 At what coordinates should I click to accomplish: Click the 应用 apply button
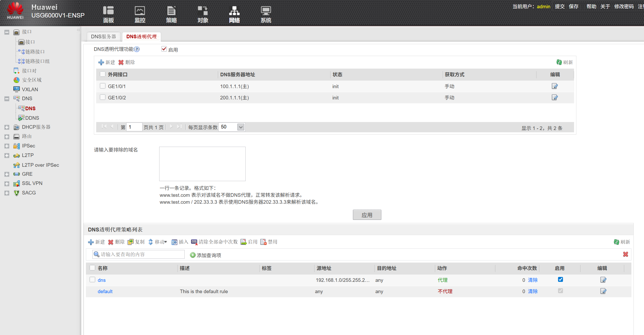[367, 215]
